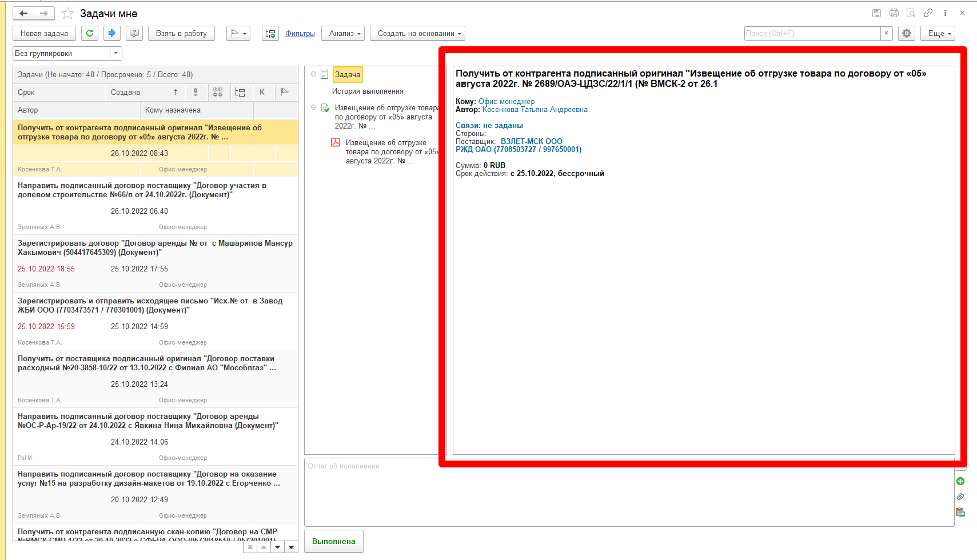Click the tree view mode icon beside Фильтры
The width and height of the screenshot is (977, 560).
[x=270, y=33]
